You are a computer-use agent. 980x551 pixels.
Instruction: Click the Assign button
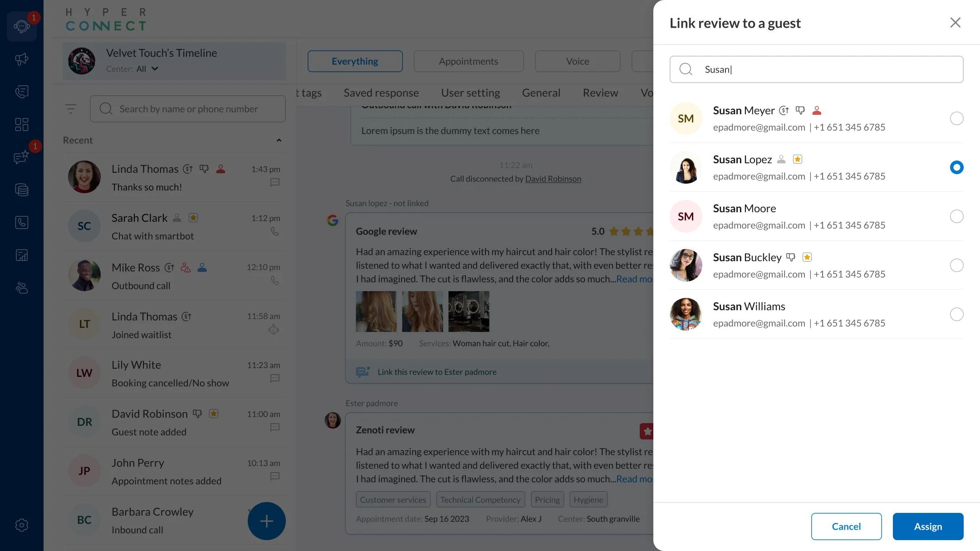pos(928,526)
